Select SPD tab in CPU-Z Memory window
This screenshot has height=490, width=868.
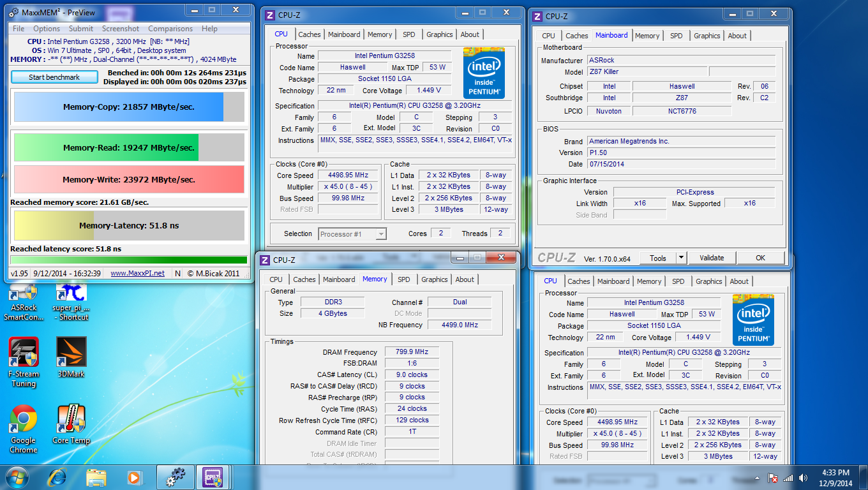[404, 279]
